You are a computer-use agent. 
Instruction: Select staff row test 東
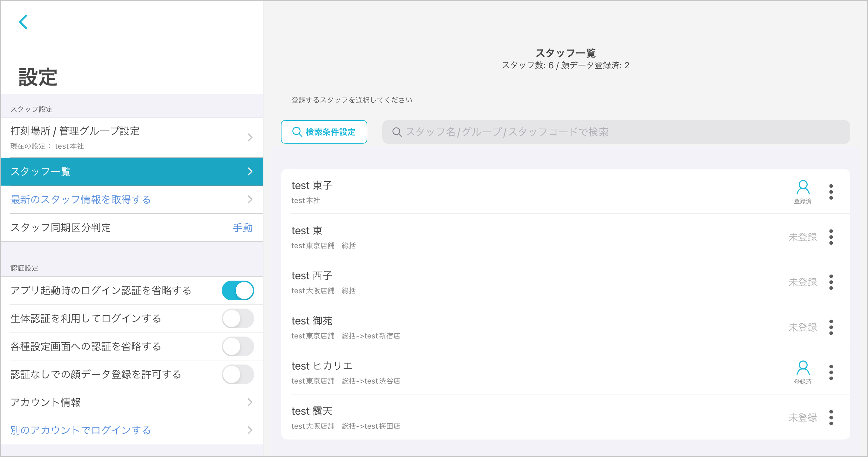click(566, 236)
